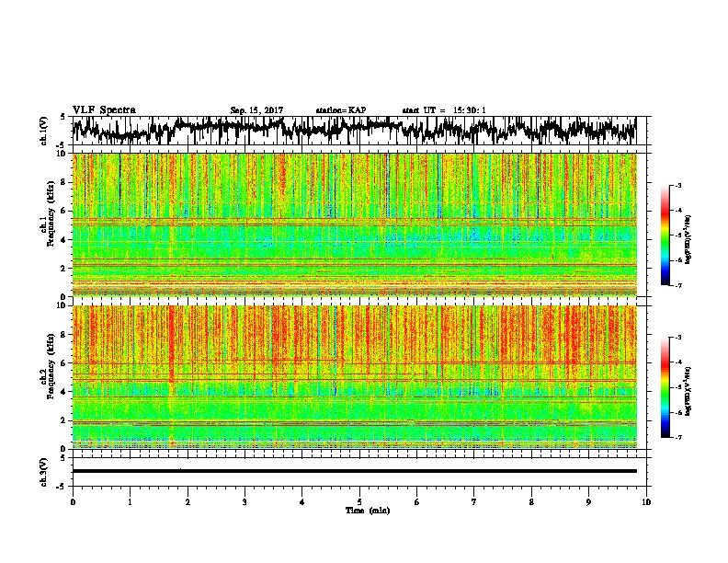Viewport: 728px width, 563px height.
Task: Click the "-7" tick on ch.2 colorbar
Action: (678, 437)
